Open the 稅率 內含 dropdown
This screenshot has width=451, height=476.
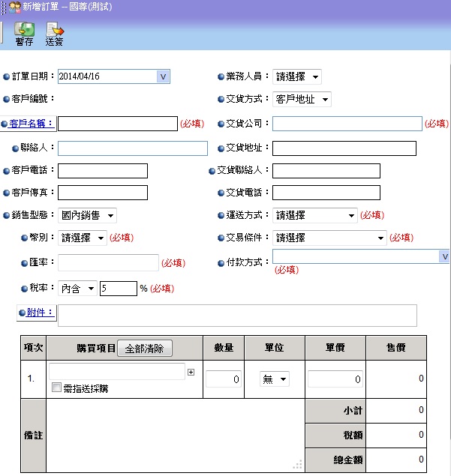[78, 289]
